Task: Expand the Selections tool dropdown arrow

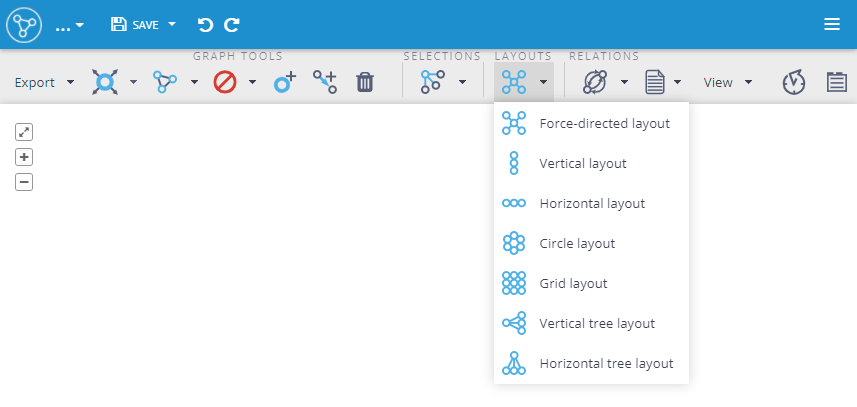Action: click(462, 83)
